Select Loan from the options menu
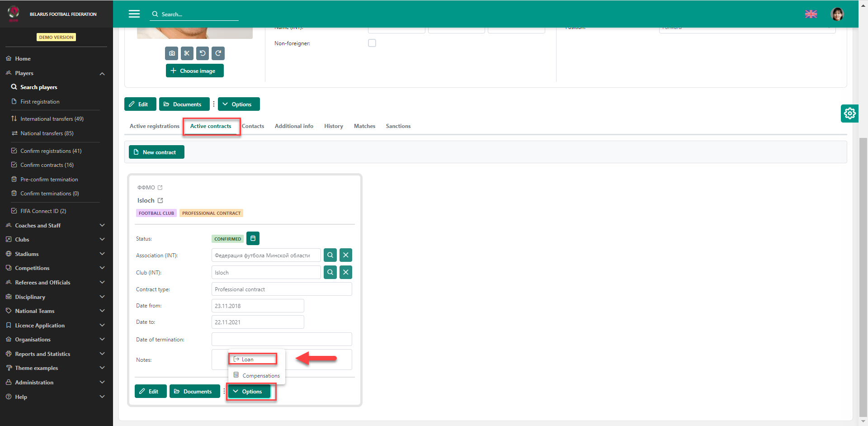Screen dimensions: 868x426 pyautogui.click(x=248, y=360)
